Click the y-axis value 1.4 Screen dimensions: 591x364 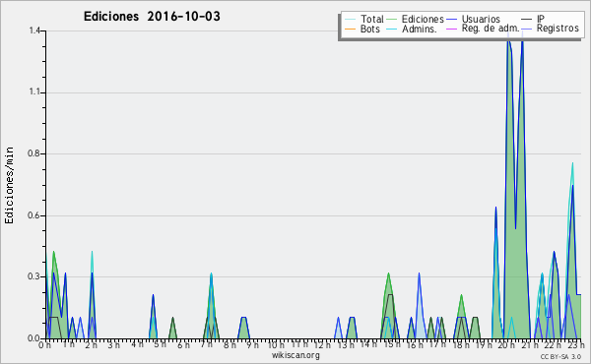point(34,30)
